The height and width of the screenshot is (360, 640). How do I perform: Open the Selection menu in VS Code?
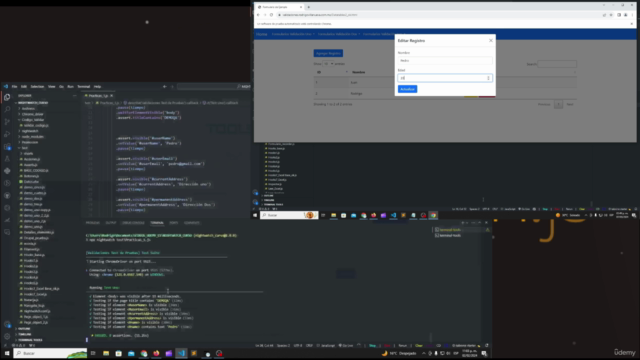coord(37,87)
